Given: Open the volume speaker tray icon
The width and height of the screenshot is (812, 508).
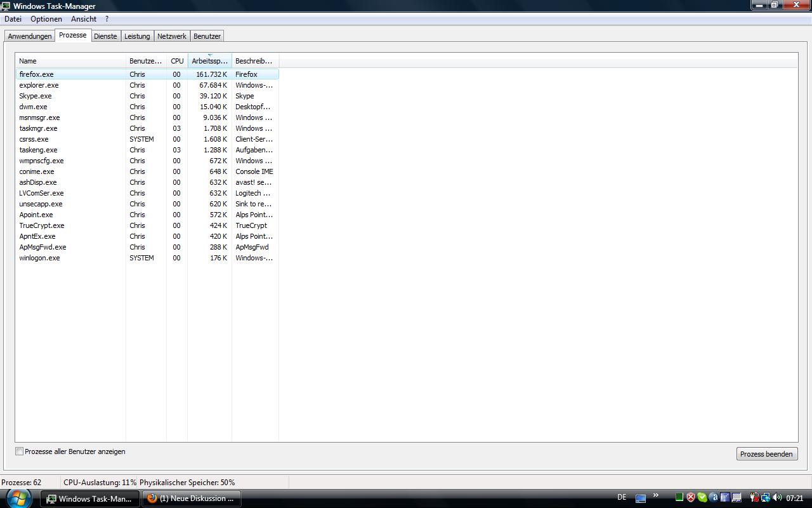Looking at the screenshot, I should tap(776, 497).
